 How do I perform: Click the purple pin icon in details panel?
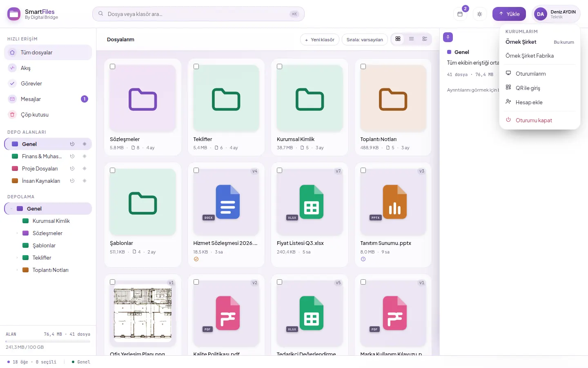pyautogui.click(x=448, y=37)
